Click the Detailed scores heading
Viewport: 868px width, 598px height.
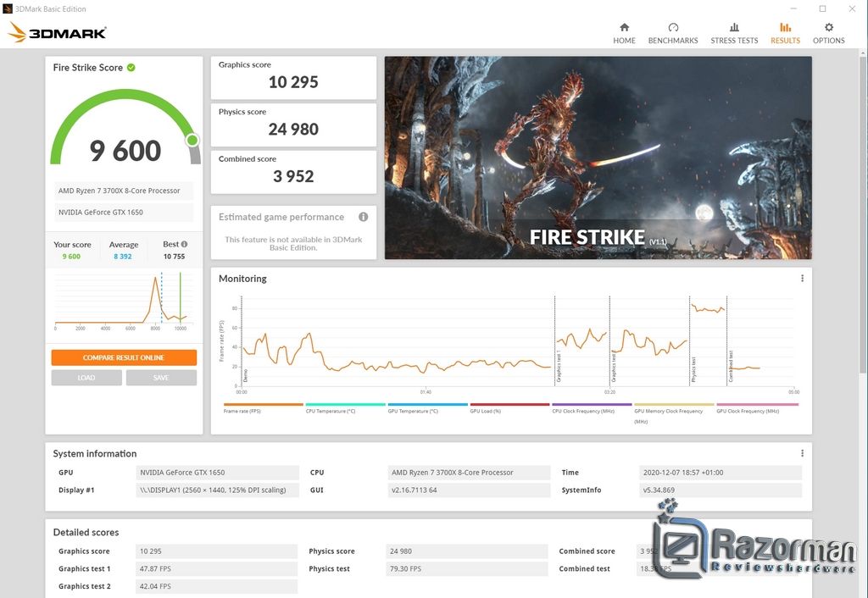(86, 532)
